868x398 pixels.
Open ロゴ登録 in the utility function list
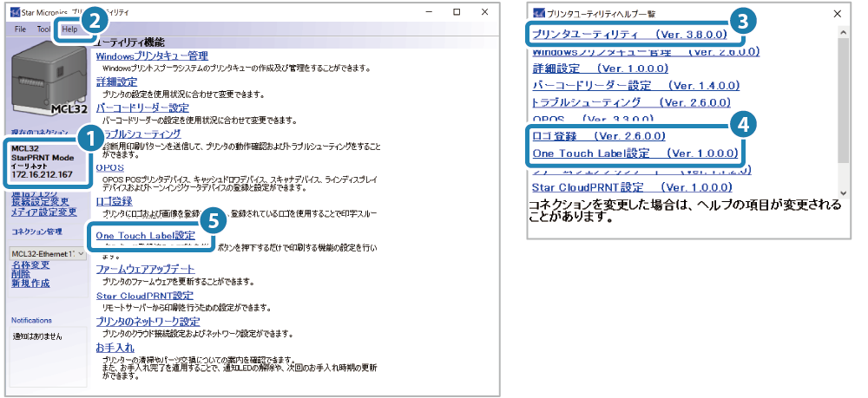pos(114,200)
